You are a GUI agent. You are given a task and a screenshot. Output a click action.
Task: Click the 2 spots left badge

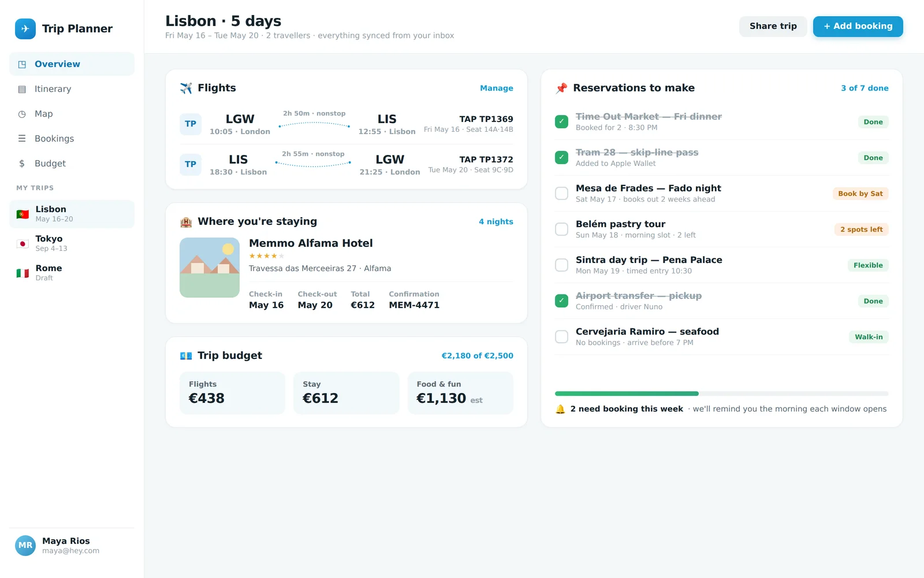point(862,229)
